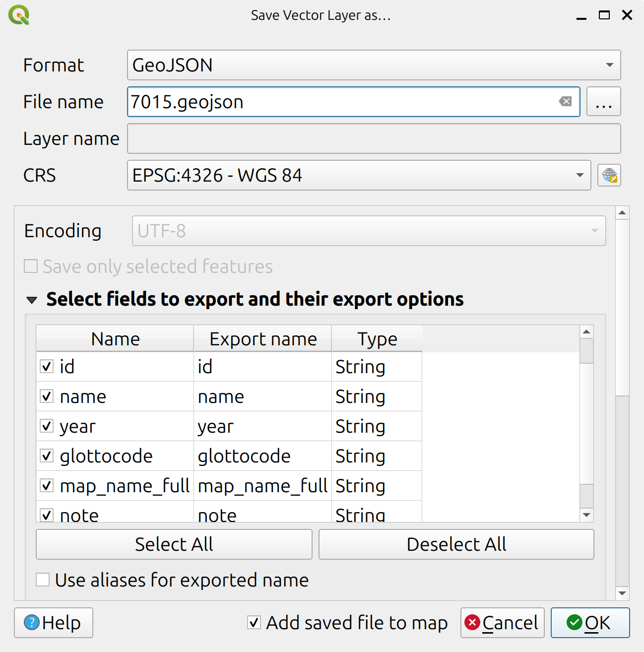This screenshot has width=644, height=652.
Task: Open the Help dialog
Action: pyautogui.click(x=53, y=623)
